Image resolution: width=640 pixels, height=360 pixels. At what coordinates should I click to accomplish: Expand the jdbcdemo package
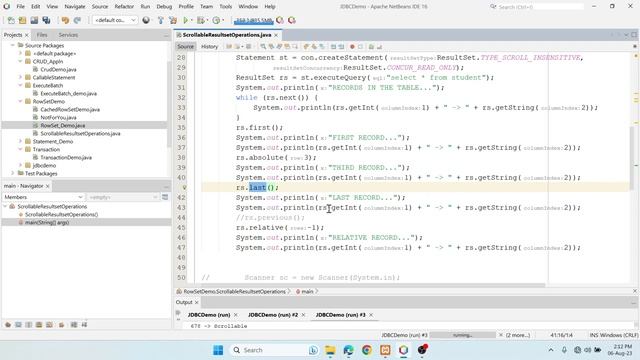[20, 165]
